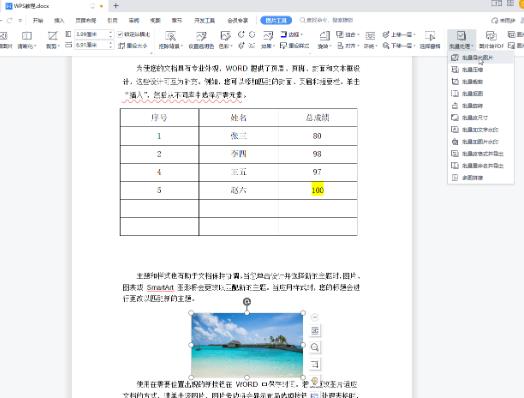Click the picture height input field
The image size is (524, 398).
coord(91,34)
